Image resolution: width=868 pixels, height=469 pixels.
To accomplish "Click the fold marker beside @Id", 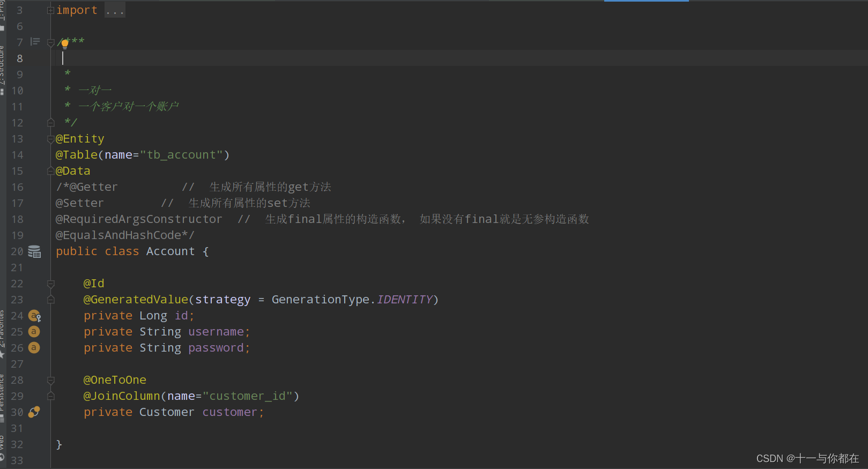I will 51,284.
